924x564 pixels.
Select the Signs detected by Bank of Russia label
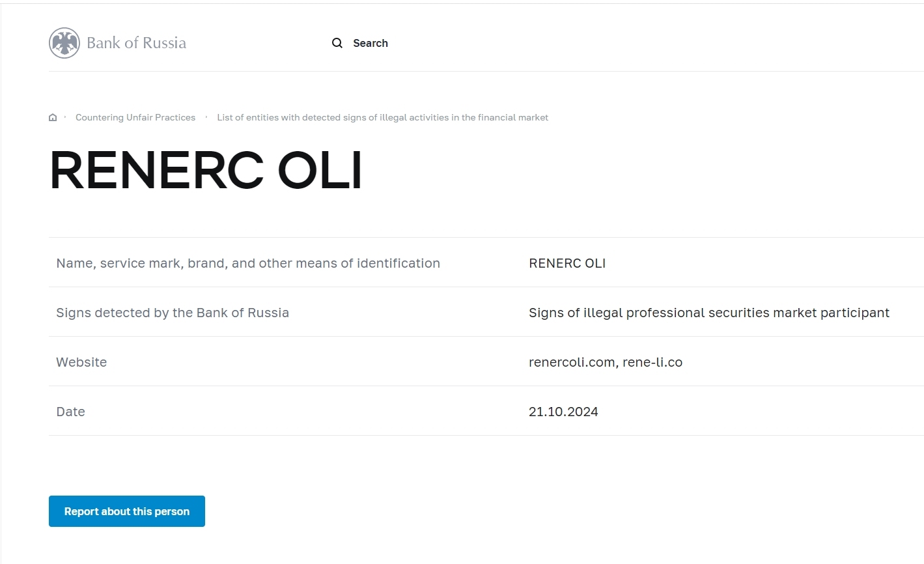[173, 313]
